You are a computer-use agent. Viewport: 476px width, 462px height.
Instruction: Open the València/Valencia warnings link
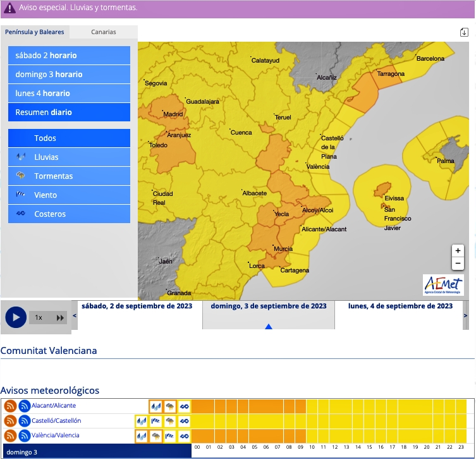coord(56,435)
